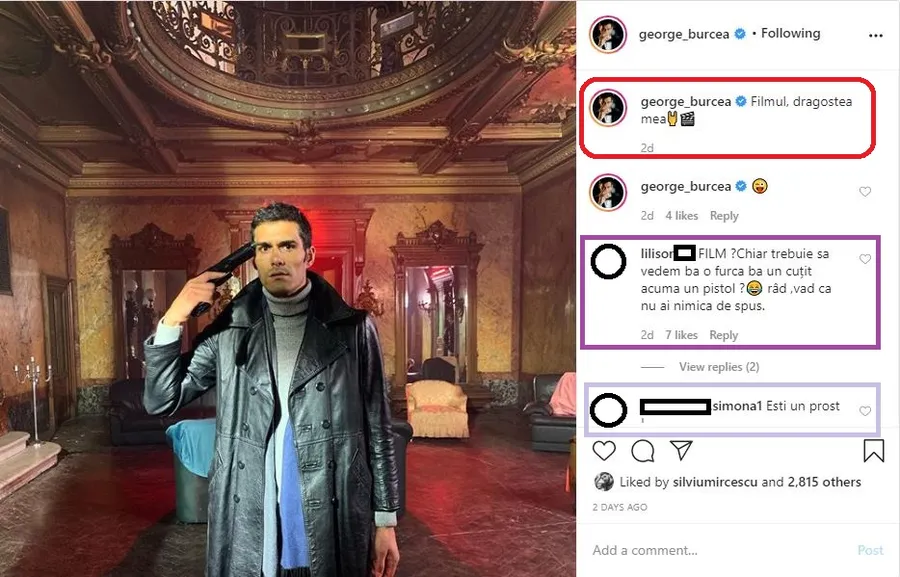Show the 2,815 others who liked
900x577 pixels.
(x=824, y=482)
